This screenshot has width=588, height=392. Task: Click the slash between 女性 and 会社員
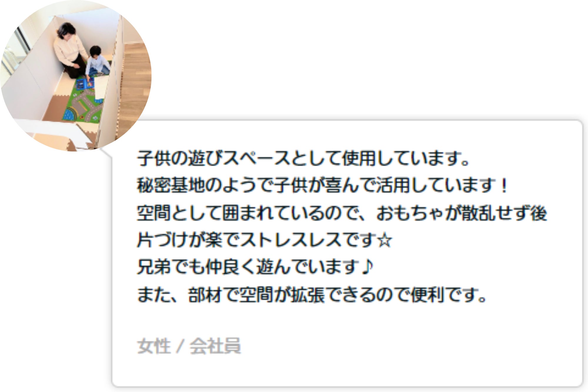click(180, 346)
